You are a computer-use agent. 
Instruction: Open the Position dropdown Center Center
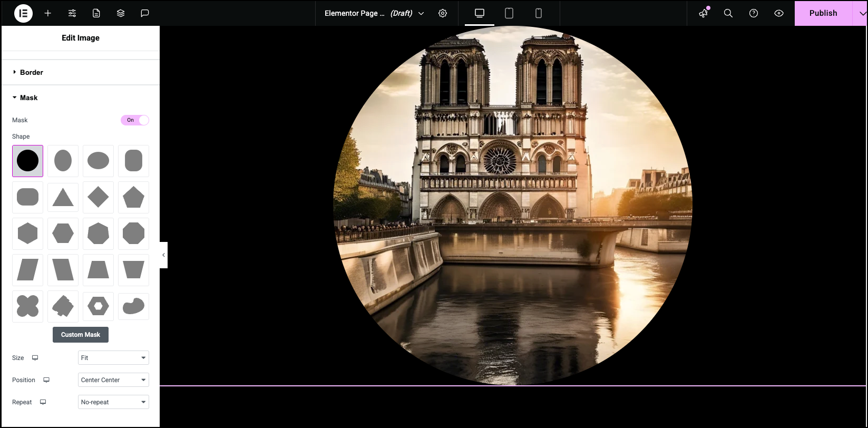pyautogui.click(x=113, y=380)
